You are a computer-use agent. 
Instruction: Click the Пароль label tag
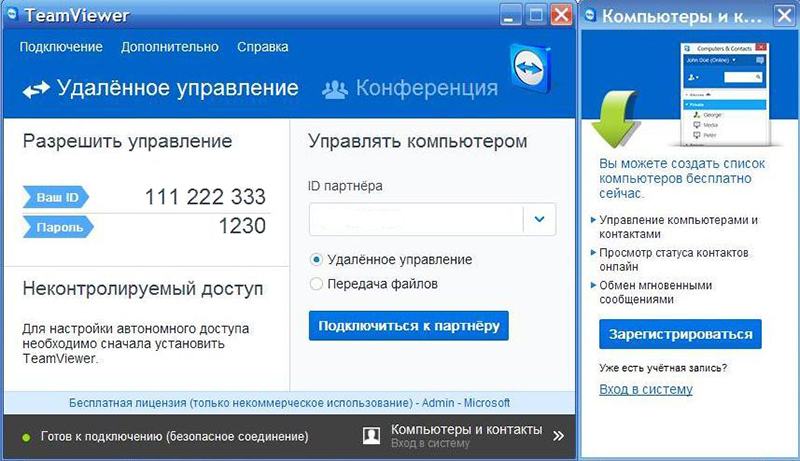pos(58,227)
